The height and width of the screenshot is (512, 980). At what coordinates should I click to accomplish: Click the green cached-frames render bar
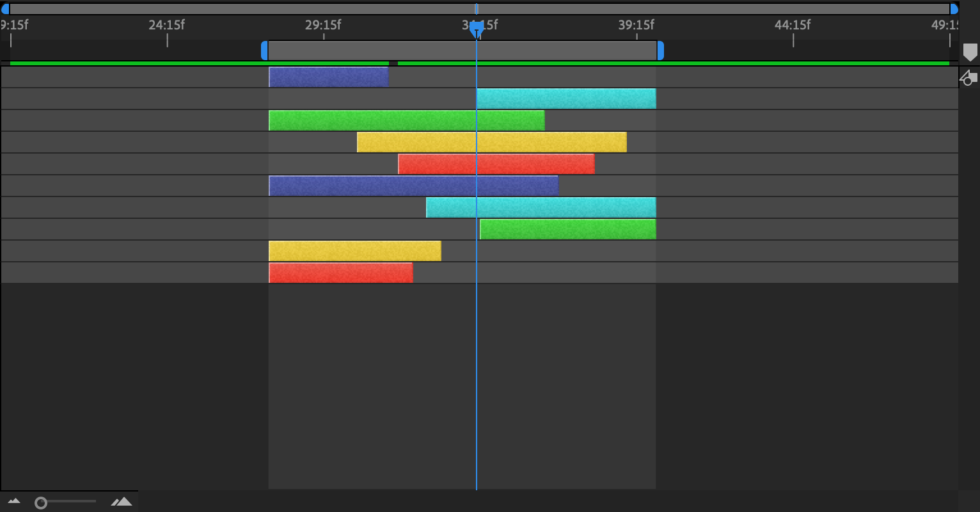click(192, 64)
